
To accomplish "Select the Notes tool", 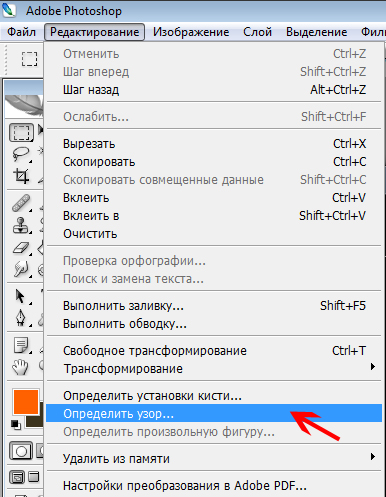I will tap(22, 345).
